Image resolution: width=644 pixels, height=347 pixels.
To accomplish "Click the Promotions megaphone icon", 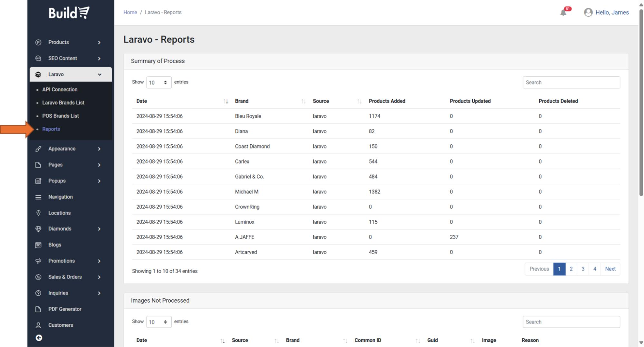I will coord(38,261).
